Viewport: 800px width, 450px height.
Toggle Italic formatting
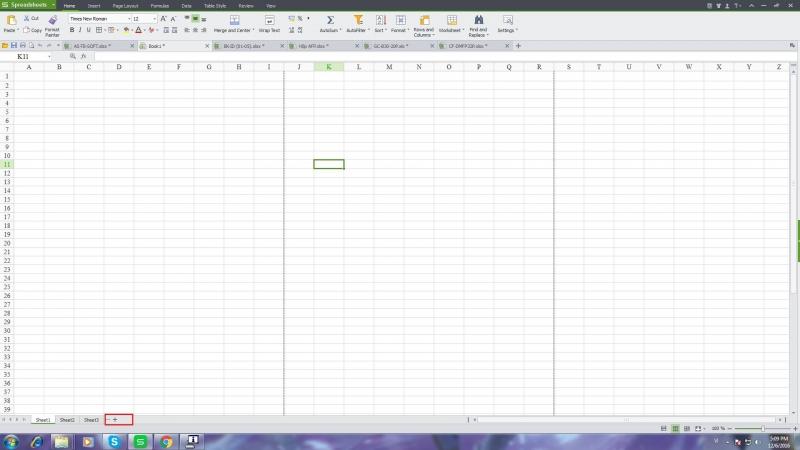(x=81, y=30)
